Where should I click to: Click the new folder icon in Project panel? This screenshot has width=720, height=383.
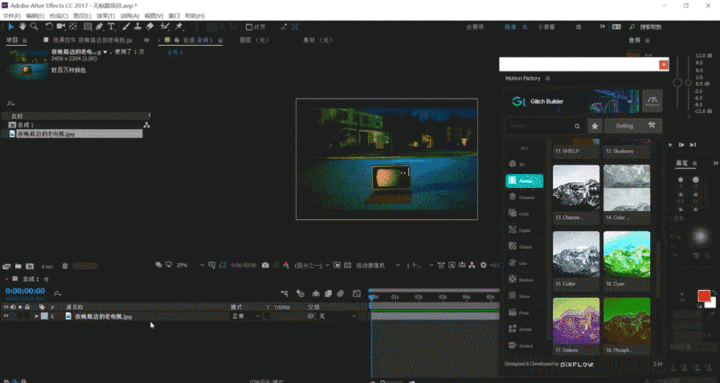18,266
